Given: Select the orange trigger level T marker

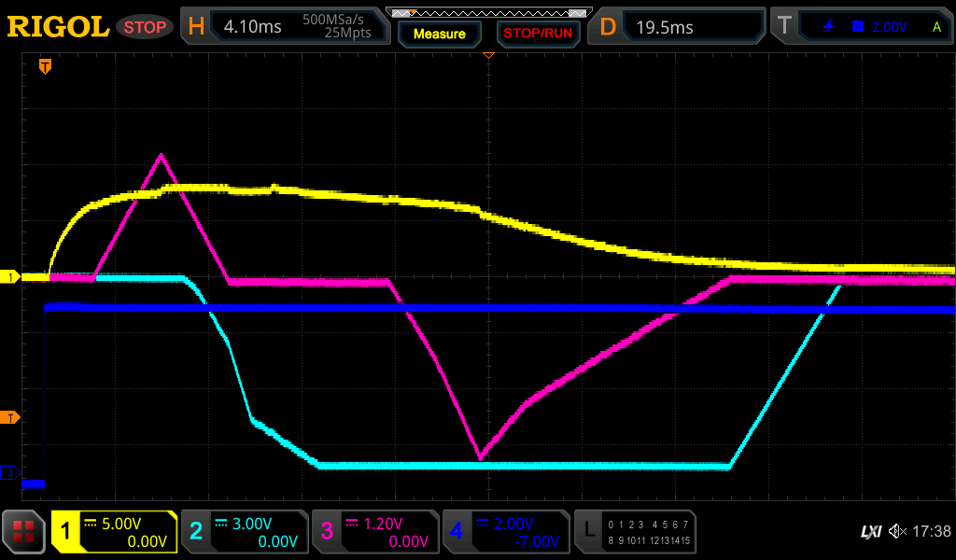Looking at the screenshot, I should click(10, 416).
